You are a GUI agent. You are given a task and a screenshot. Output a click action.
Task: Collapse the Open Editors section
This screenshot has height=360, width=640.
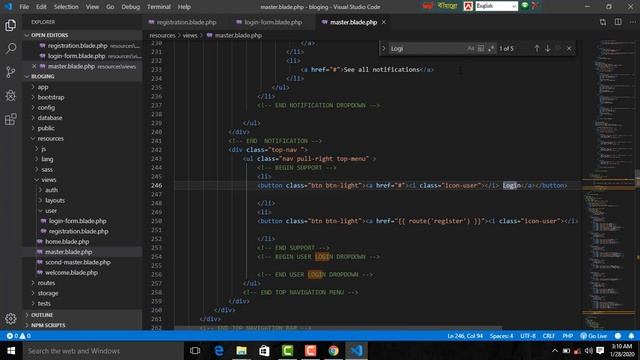click(x=82, y=35)
